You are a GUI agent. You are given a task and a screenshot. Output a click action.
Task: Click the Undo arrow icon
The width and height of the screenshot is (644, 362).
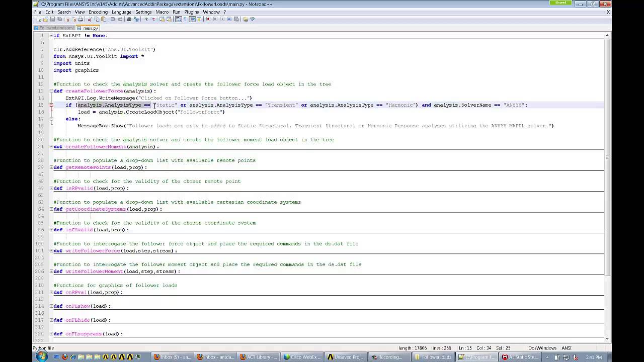(x=113, y=19)
